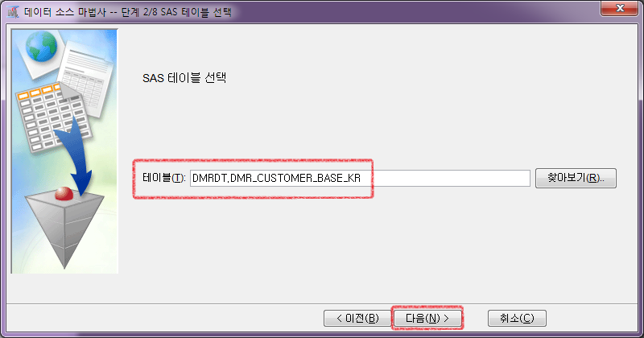
Task: Go back with < 이전(B) button
Action: pyautogui.click(x=357, y=318)
